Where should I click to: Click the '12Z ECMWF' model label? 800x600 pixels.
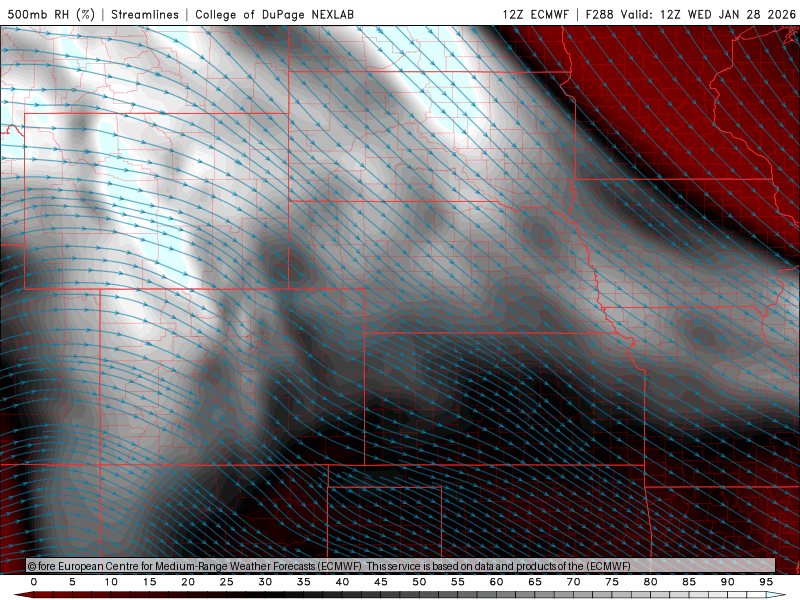click(536, 14)
